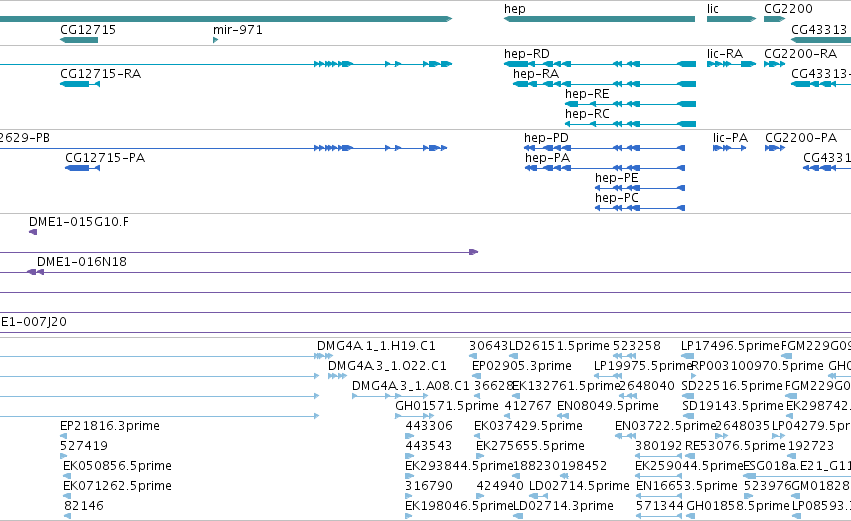Select the CG2200 gene label
Screen dimensions: 851x521
788,9
